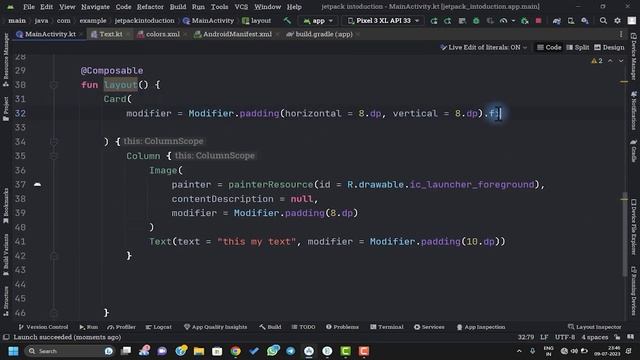Go to next highlighted problem arrow
Image resolution: width=640 pixels, height=360 pixels.
621,61
